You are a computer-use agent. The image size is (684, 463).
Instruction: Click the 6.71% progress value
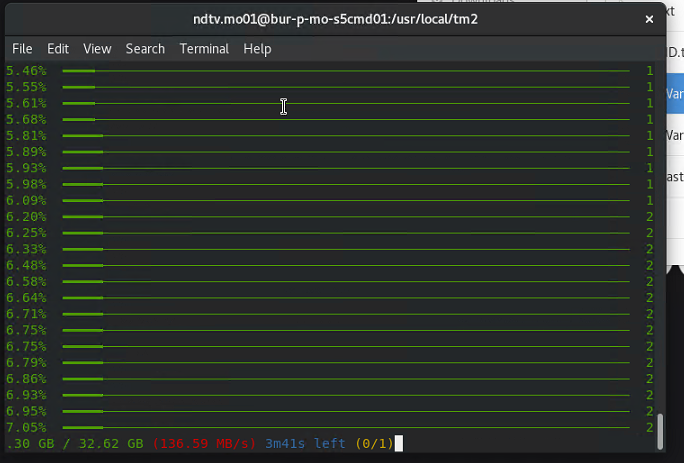pos(26,314)
